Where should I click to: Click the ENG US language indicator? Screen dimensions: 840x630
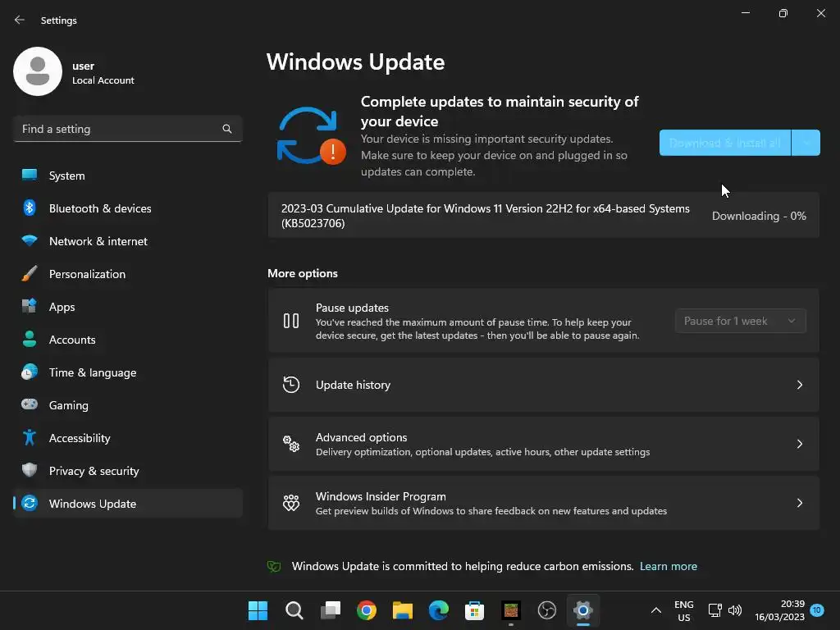683,610
